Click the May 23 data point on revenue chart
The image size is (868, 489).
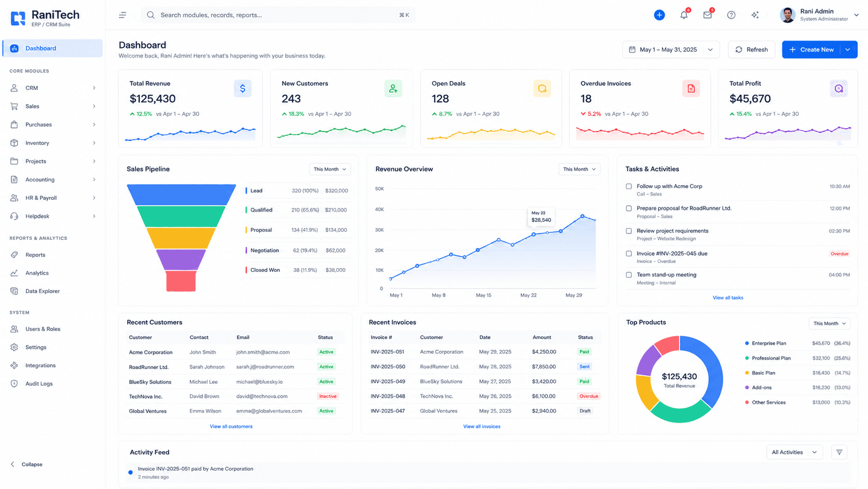pos(534,234)
